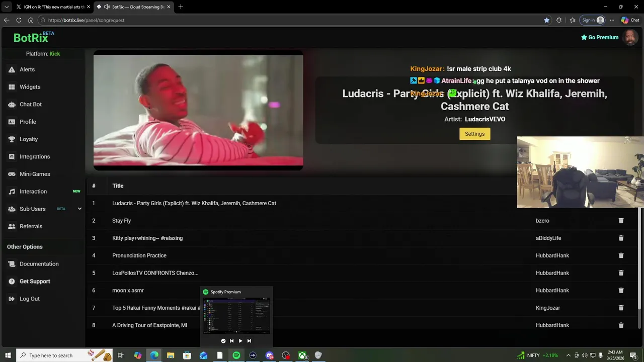Screen dimensions: 644x362
Task: Open the Loyalty section
Action: click(29, 139)
